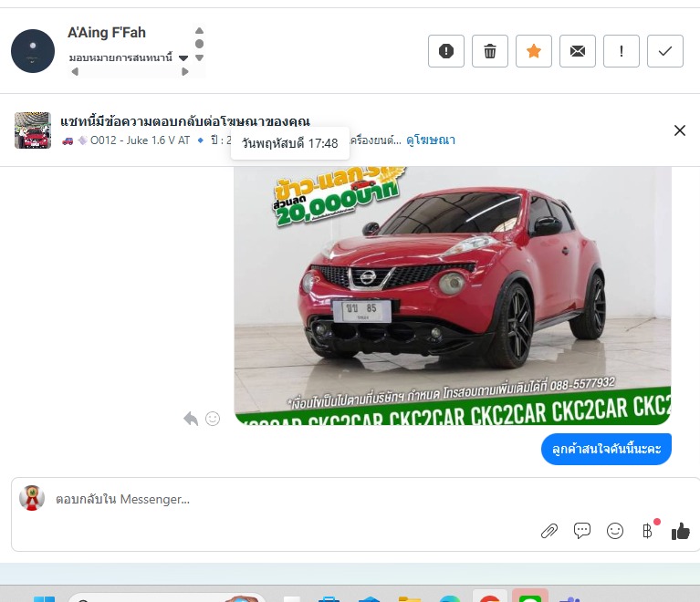Mark conversation as spam with exclamation octagon icon
The image size is (700, 602).
coord(446,51)
